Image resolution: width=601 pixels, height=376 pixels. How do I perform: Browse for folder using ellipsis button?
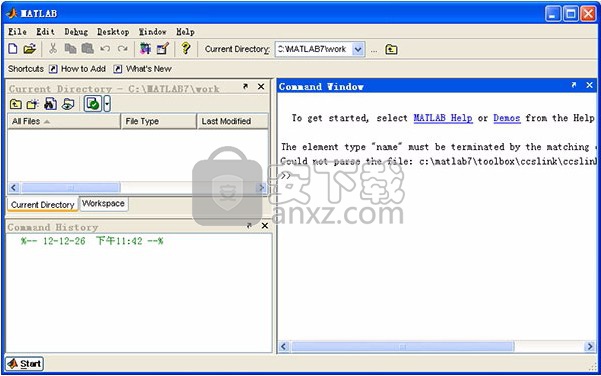pos(374,50)
